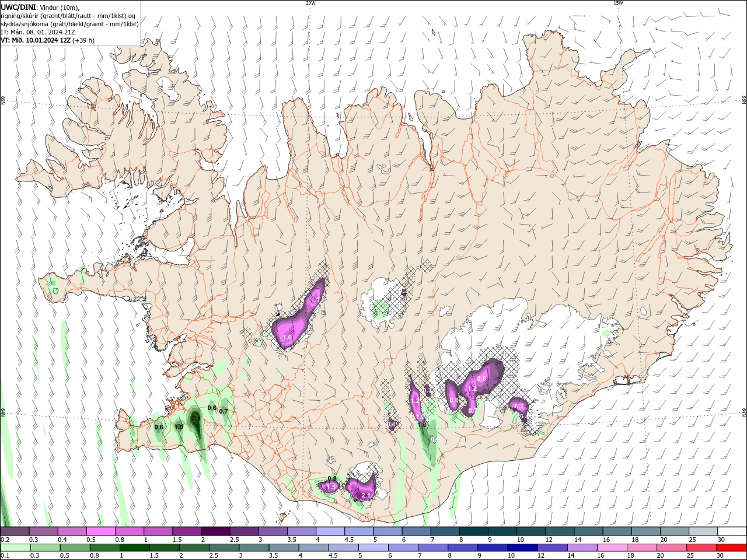Click the 'rigning/skúrir' legend description line
This screenshot has height=560, width=747.
(x=69, y=16)
